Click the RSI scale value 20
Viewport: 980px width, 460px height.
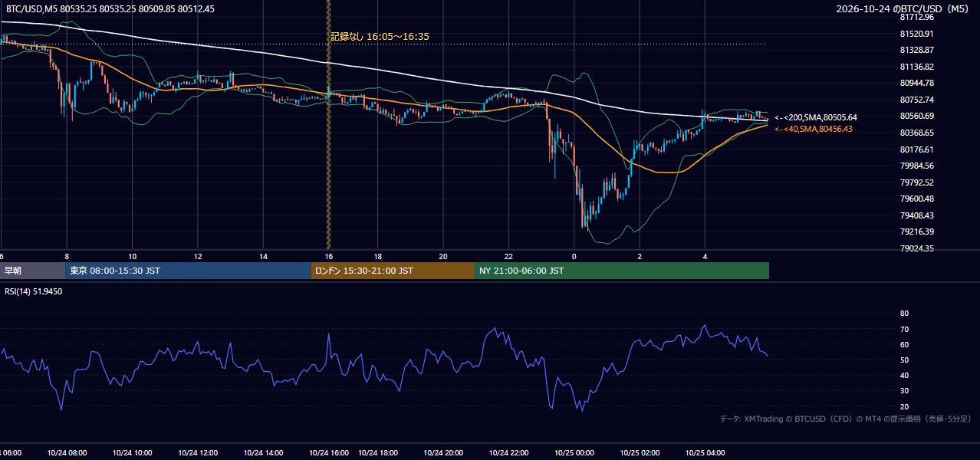(x=904, y=406)
